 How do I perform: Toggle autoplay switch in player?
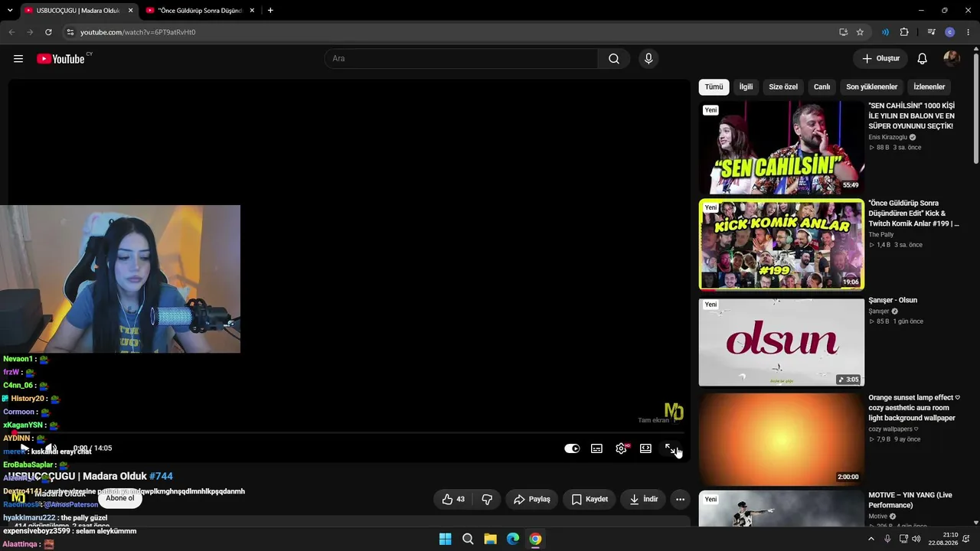pos(572,448)
